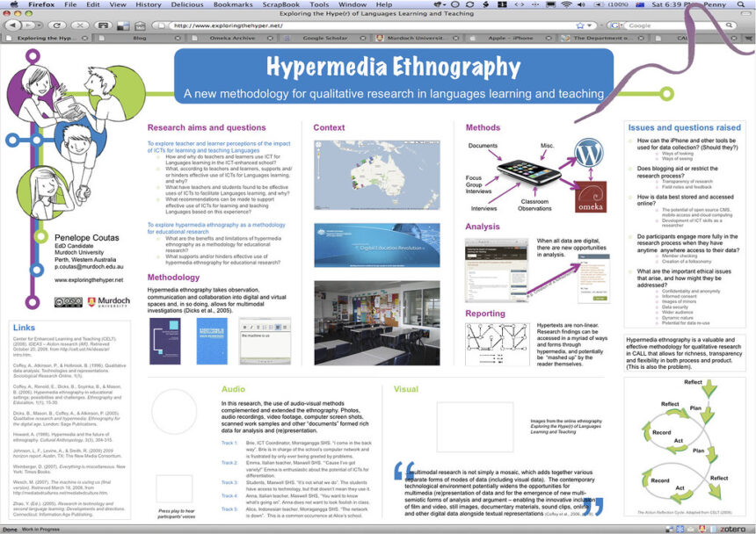Follow the www.exploringthehyper.net link
The width and height of the screenshot is (756, 534).
[89, 280]
